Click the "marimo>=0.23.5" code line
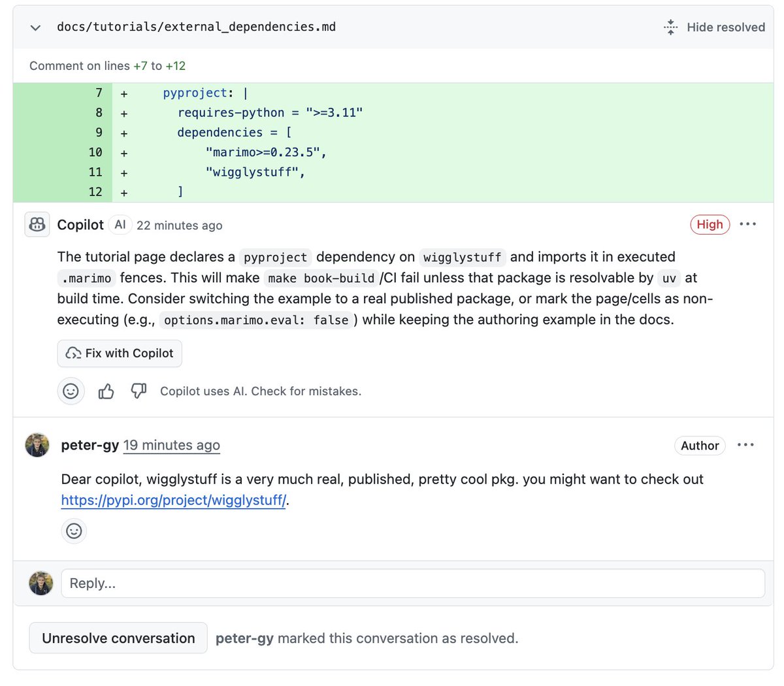784x686 pixels. (266, 152)
